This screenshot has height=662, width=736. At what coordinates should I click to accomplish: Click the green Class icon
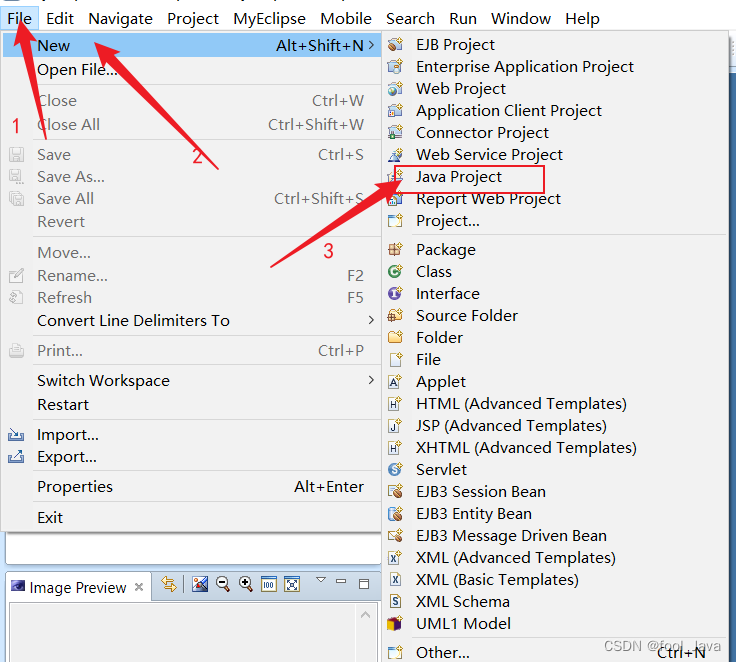395,271
